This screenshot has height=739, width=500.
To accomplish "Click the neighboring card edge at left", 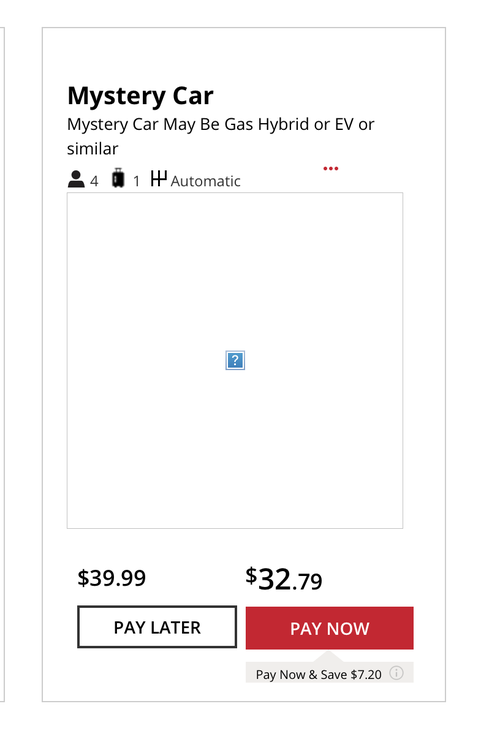I will 3,364.
